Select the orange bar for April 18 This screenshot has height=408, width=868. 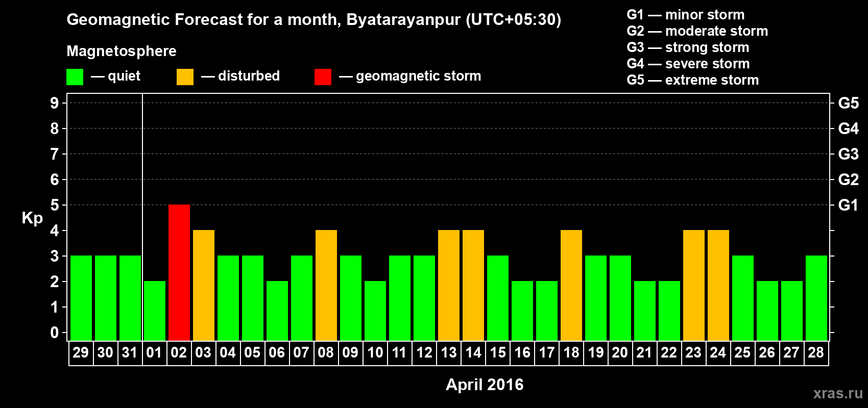pos(571,285)
